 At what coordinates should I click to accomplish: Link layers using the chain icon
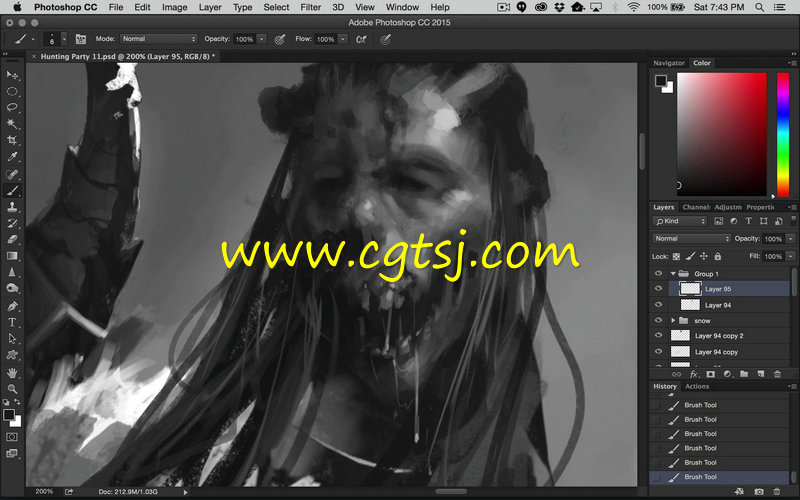pyautogui.click(x=677, y=374)
